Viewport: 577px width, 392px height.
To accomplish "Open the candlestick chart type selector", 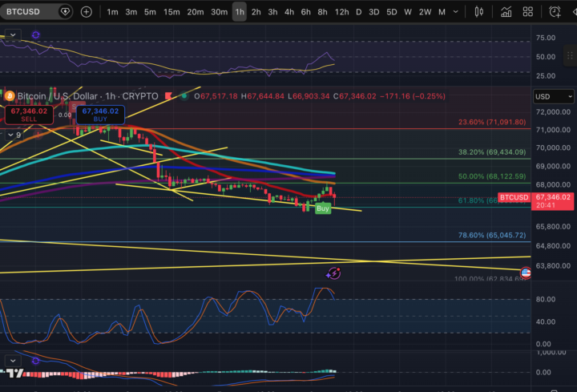I will [x=478, y=12].
